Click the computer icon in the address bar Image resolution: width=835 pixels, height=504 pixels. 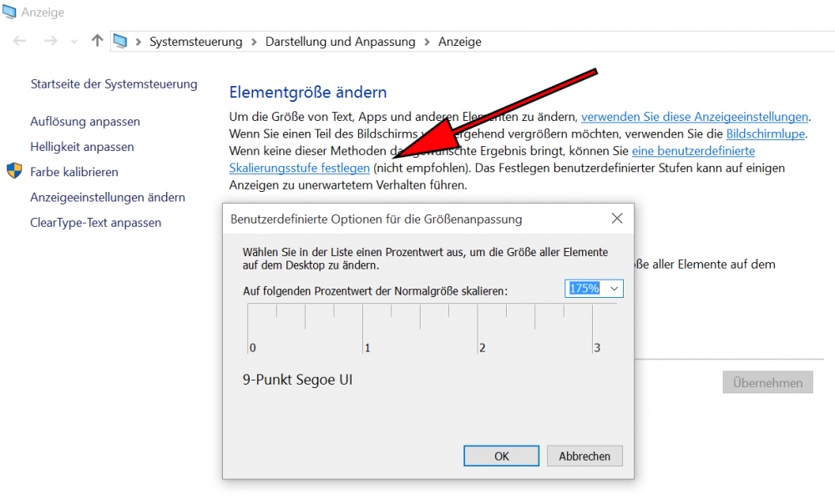[x=121, y=41]
